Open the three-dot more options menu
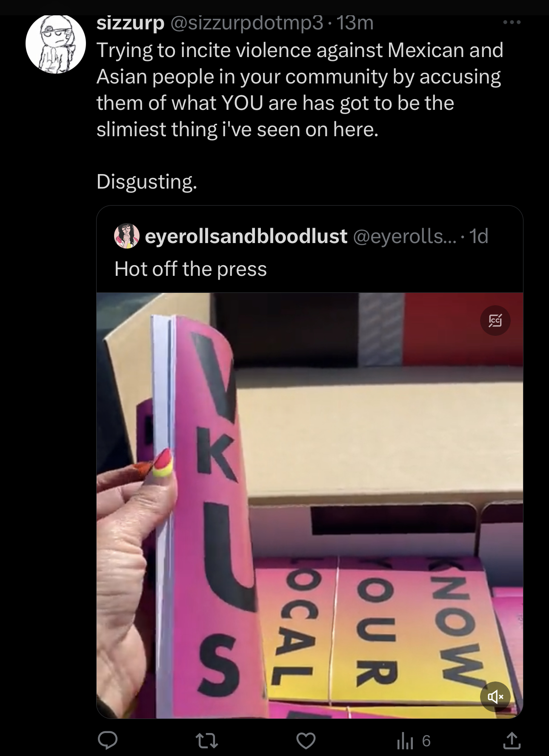This screenshot has width=549, height=756. (512, 23)
